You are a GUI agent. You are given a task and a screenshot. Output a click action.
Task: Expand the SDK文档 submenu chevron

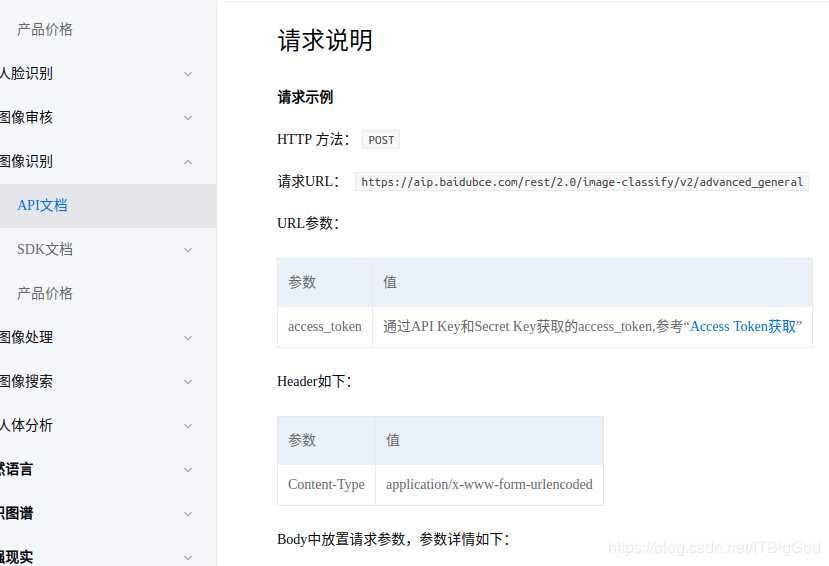[188, 250]
